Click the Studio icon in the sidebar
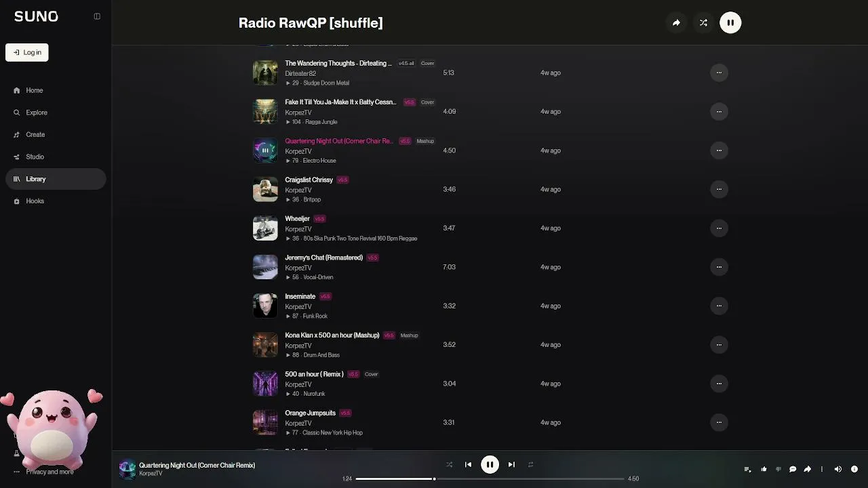 (17, 157)
